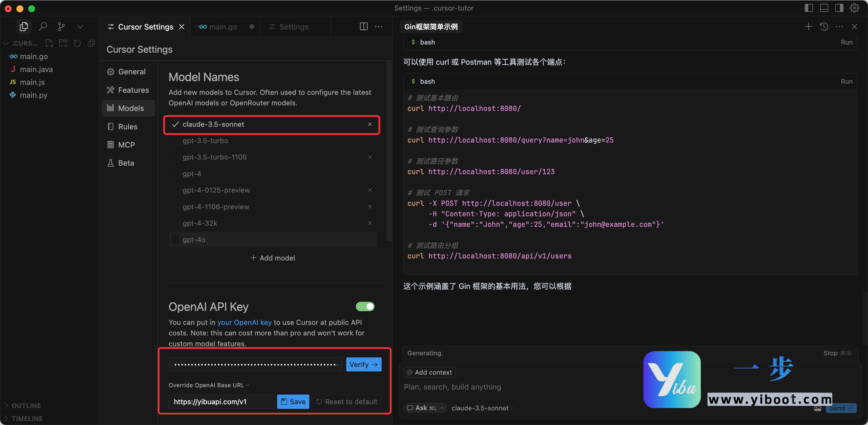The width and height of the screenshot is (868, 425).
Task: Refresh the explorer file list
Action: [x=77, y=43]
